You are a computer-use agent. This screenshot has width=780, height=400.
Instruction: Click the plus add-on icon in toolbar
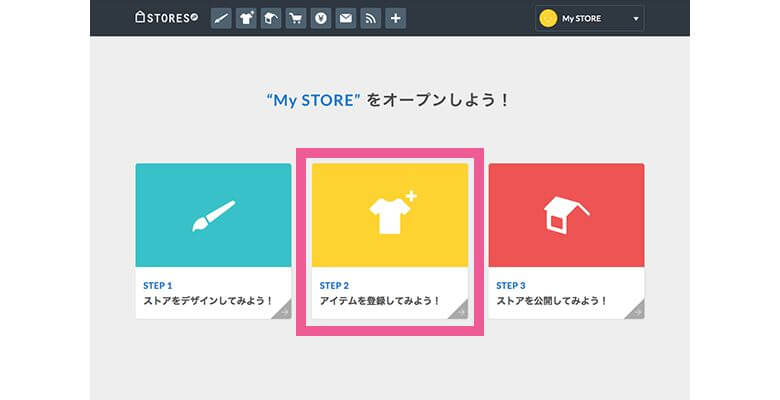point(396,18)
